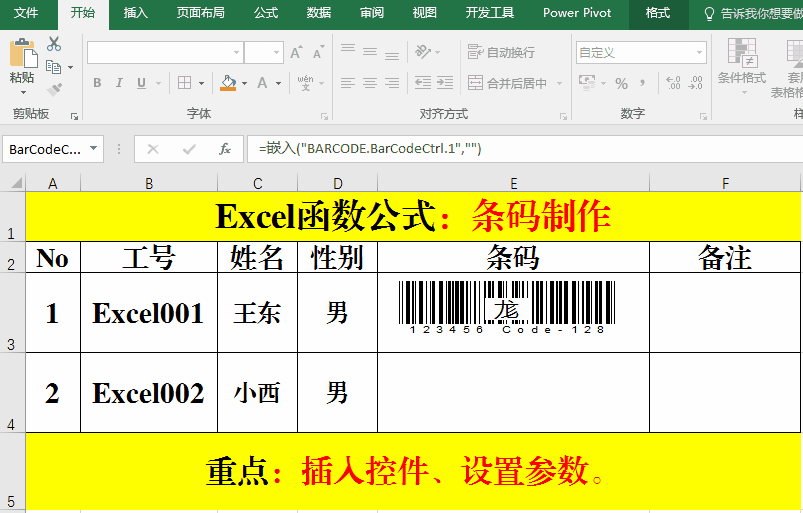803x513 pixels.
Task: Confirm formula entry with checkmark
Action: [x=189, y=149]
